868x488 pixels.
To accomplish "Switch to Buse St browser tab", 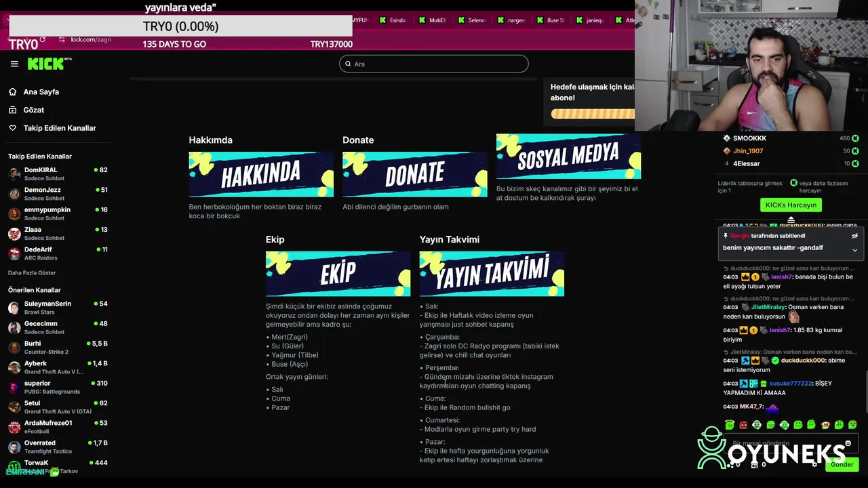I will (551, 20).
